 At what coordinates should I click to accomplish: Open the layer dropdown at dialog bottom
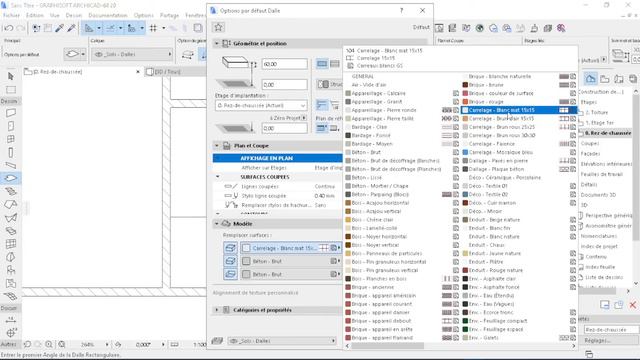282,341
